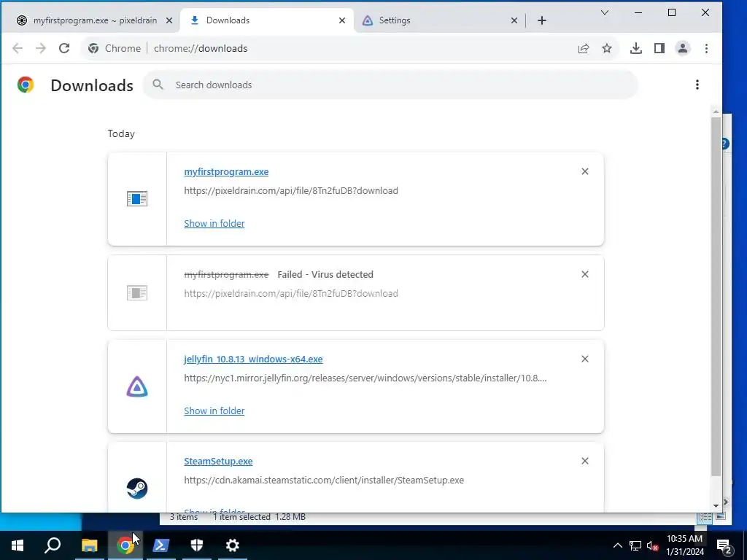Image resolution: width=747 pixels, height=560 pixels.
Task: Open the downloaded myfirstprogram.exe file link
Action: coord(226,171)
